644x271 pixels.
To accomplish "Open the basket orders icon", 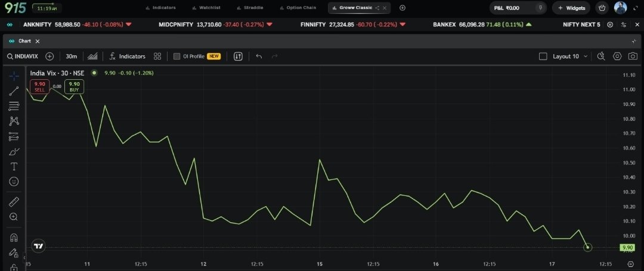I will 602,8.
